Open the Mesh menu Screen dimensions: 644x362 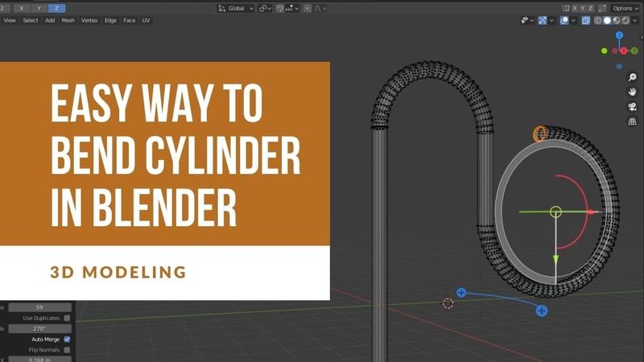(68, 20)
